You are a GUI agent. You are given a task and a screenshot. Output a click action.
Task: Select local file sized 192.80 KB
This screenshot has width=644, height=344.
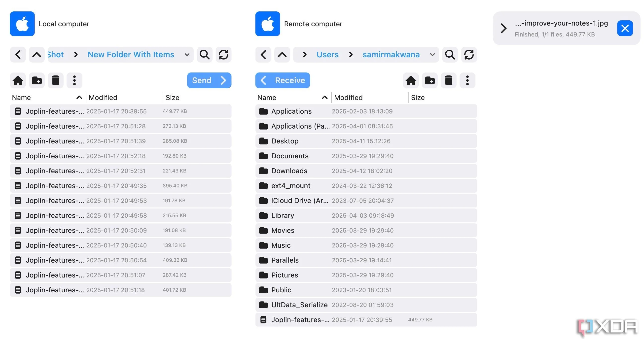(121, 156)
